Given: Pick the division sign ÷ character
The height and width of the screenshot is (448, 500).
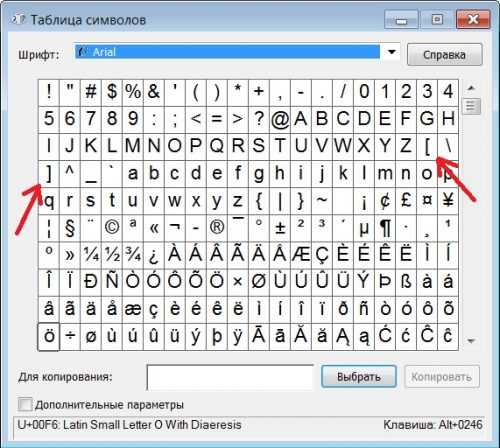Looking at the screenshot, I should pos(70,336).
